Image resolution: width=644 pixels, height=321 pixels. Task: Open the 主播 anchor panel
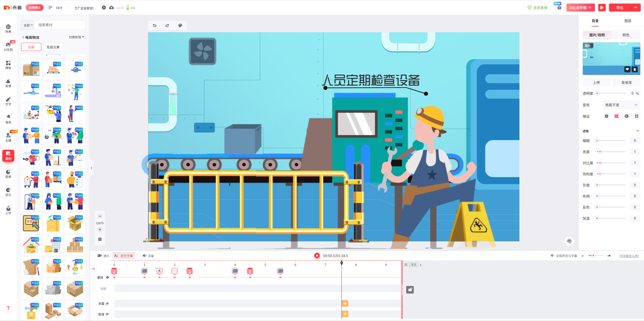8,138
